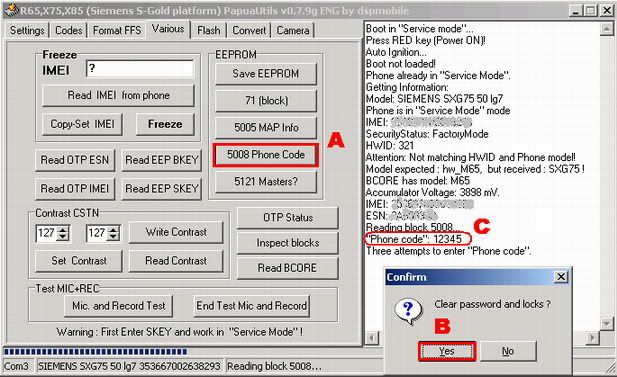This screenshot has height=377, width=617.
Task: Click Read OTP IMEI button
Action: 75,189
